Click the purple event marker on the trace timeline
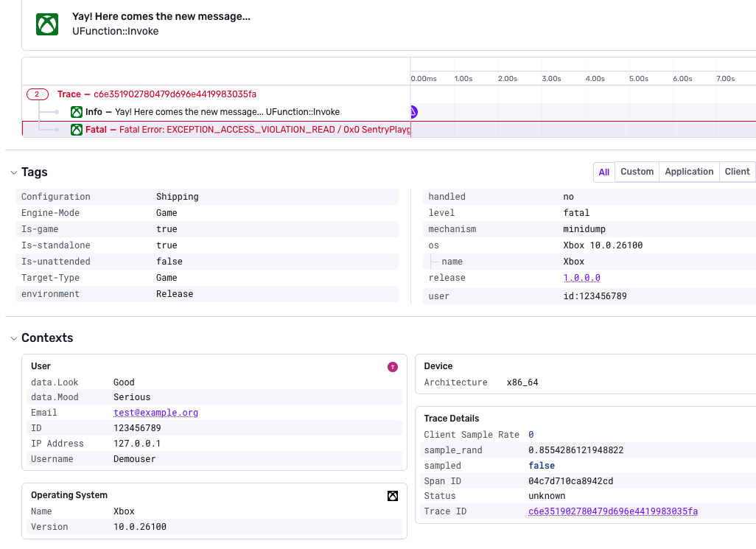Image resolution: width=756 pixels, height=549 pixels. click(x=413, y=112)
